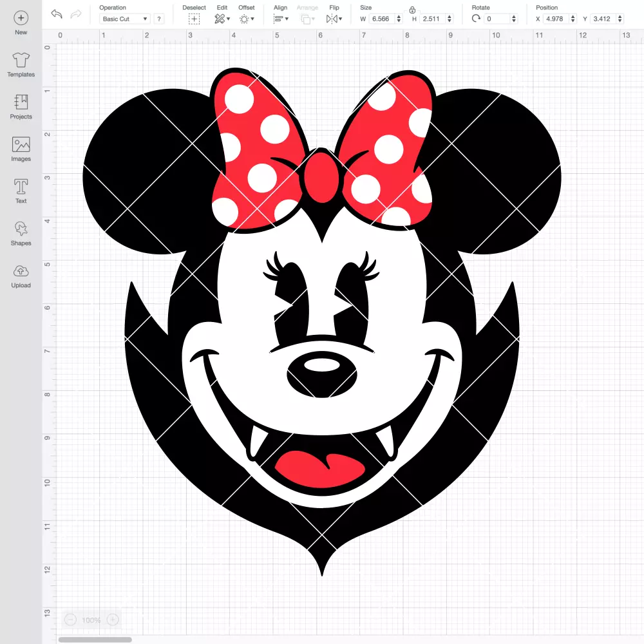The image size is (644, 644).
Task: Edit the Height value field
Action: (x=433, y=19)
